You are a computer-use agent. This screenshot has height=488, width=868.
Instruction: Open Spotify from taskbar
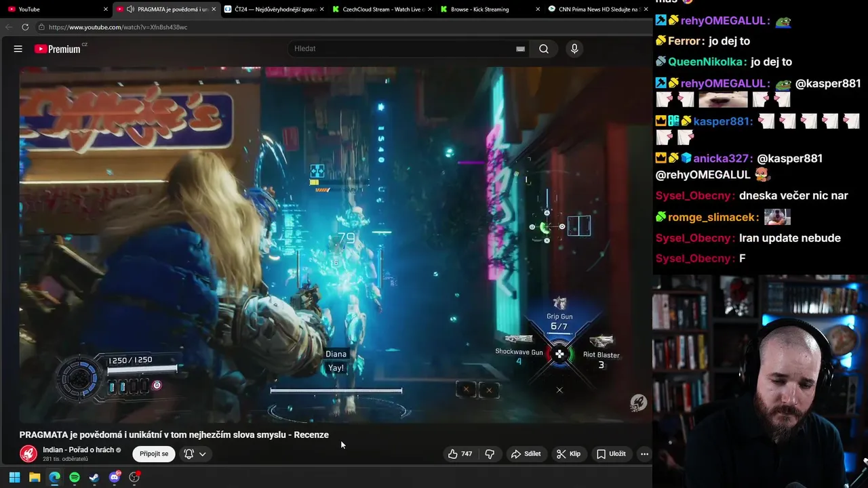tap(75, 477)
